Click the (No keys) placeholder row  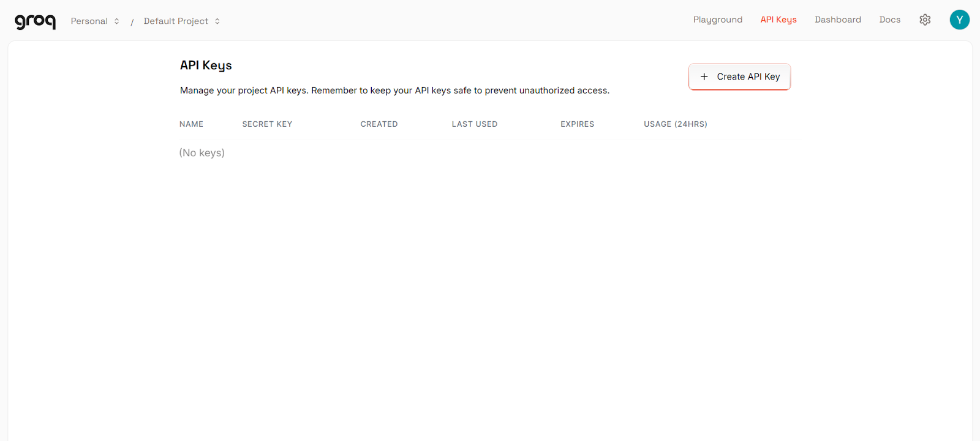(x=202, y=153)
